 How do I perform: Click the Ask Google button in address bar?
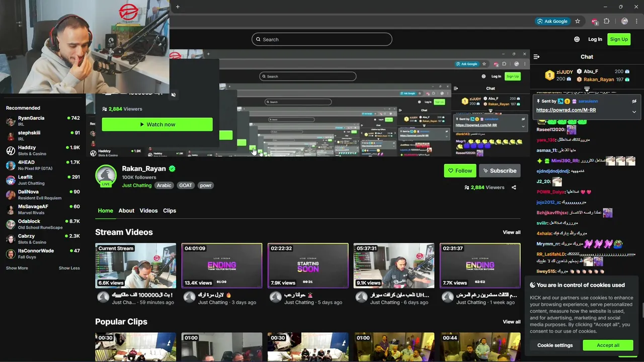[x=552, y=21]
